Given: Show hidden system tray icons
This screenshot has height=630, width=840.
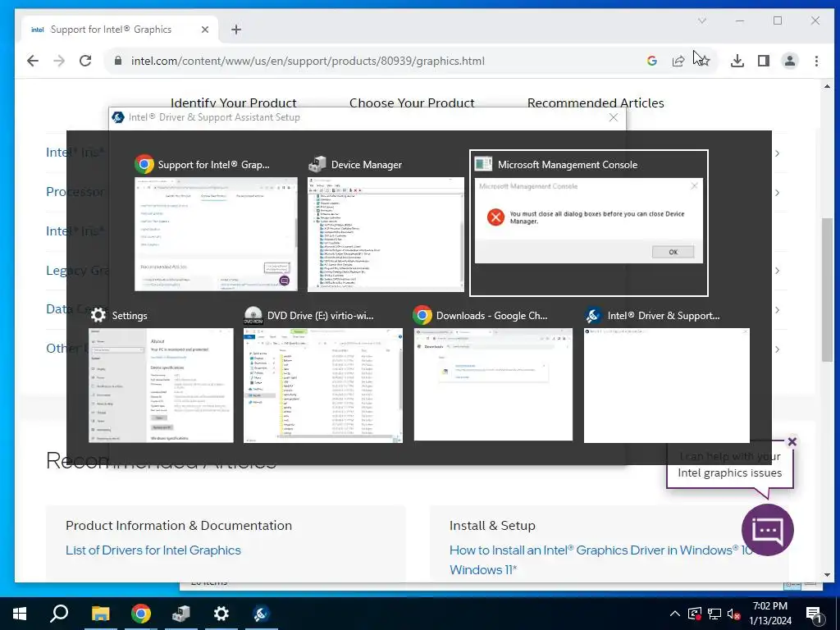Looking at the screenshot, I should [x=675, y=614].
